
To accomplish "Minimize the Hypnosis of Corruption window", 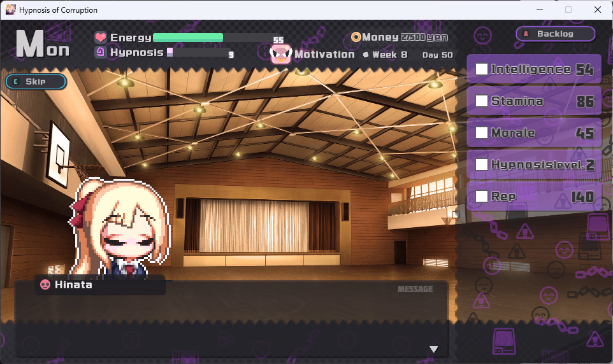I will 540,10.
